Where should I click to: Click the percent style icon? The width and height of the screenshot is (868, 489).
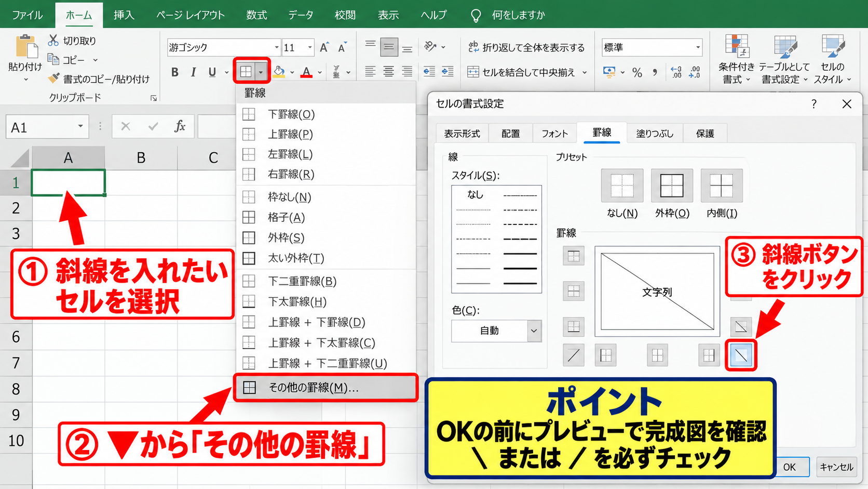click(638, 72)
